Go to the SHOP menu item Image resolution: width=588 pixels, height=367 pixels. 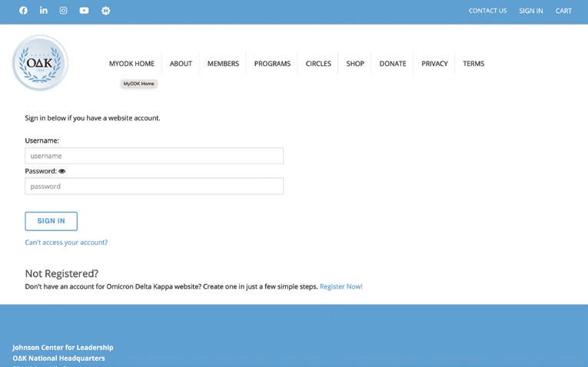pos(355,64)
